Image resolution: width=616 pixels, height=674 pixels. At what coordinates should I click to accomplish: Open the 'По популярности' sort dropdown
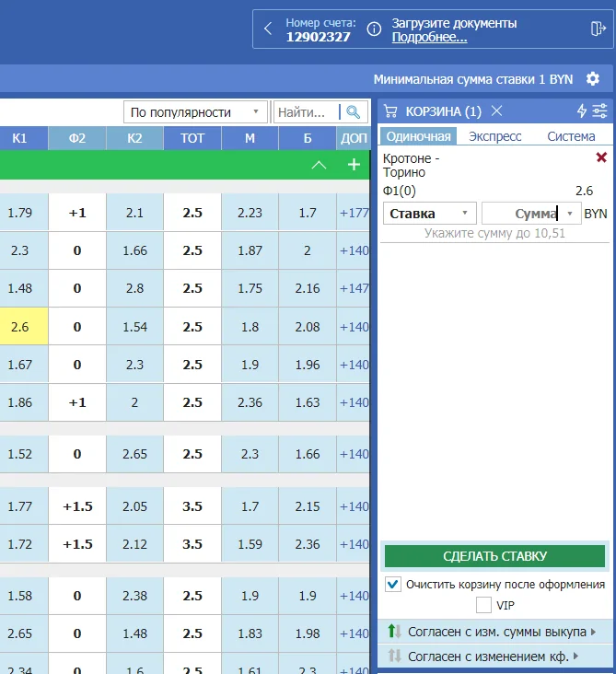click(195, 112)
